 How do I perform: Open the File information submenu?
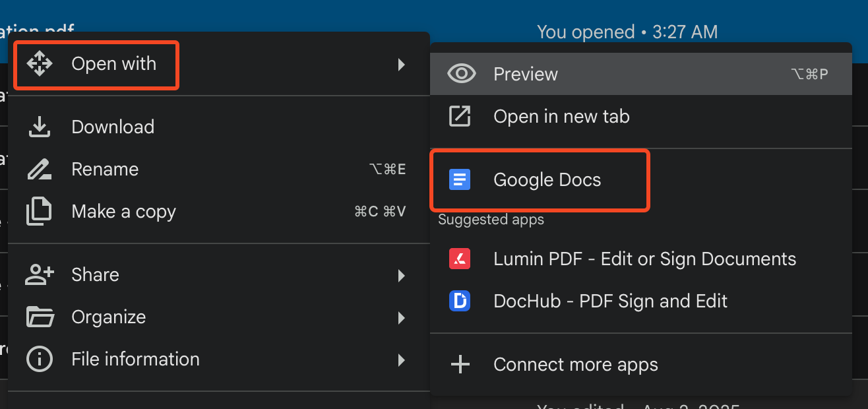[x=218, y=360]
